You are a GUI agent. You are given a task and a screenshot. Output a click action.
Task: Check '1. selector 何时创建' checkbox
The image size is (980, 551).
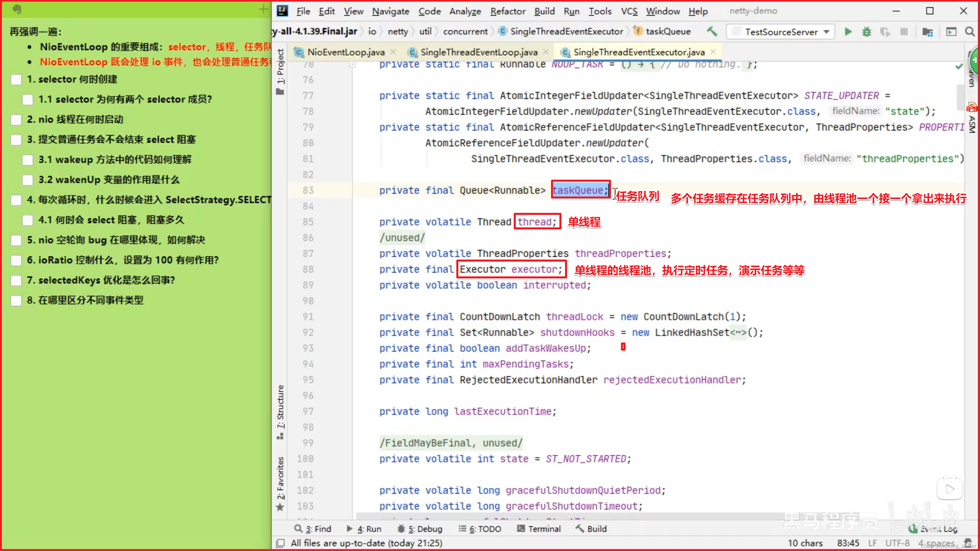pyautogui.click(x=16, y=80)
